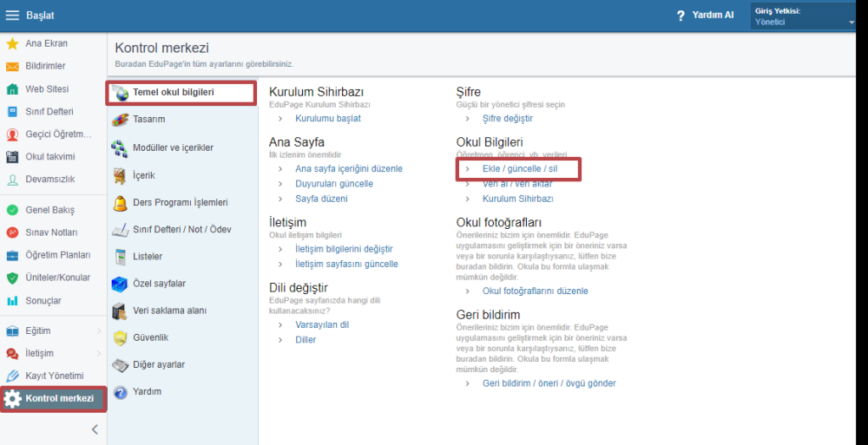Click the Güvenlik lock icon

[120, 337]
